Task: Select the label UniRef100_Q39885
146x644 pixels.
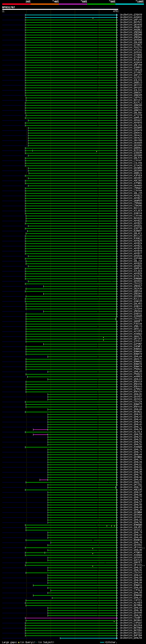Action: (131, 316)
